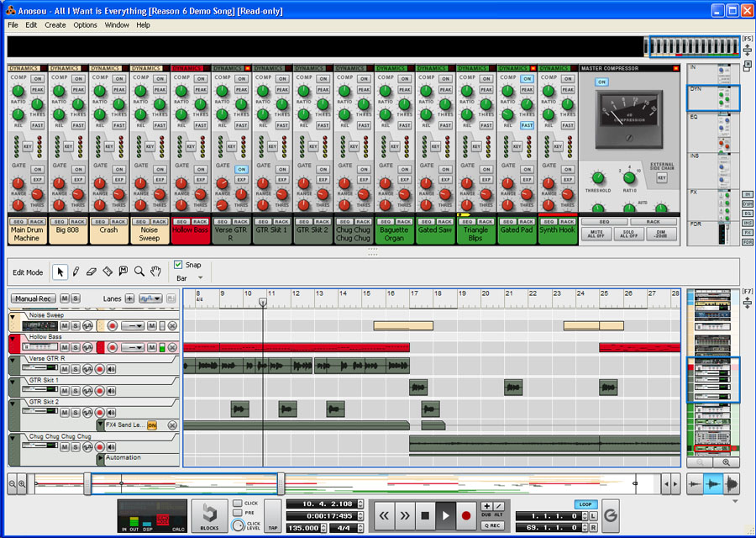Click the Manual Rec button
756x538 pixels.
pos(34,298)
